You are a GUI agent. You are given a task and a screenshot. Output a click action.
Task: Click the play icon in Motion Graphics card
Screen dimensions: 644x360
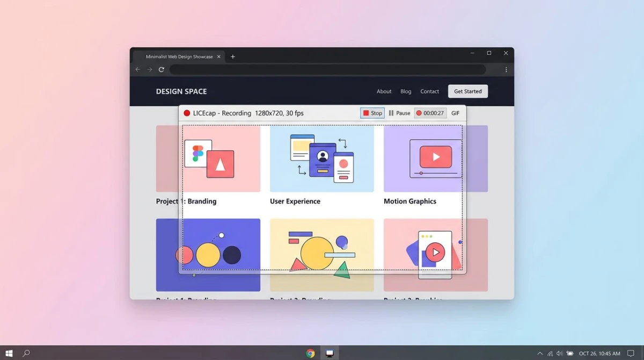pyautogui.click(x=436, y=157)
